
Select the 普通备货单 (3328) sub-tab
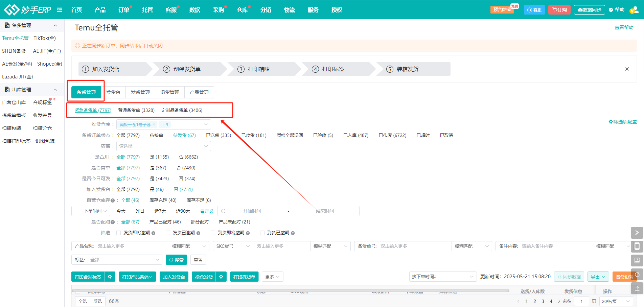pos(136,110)
